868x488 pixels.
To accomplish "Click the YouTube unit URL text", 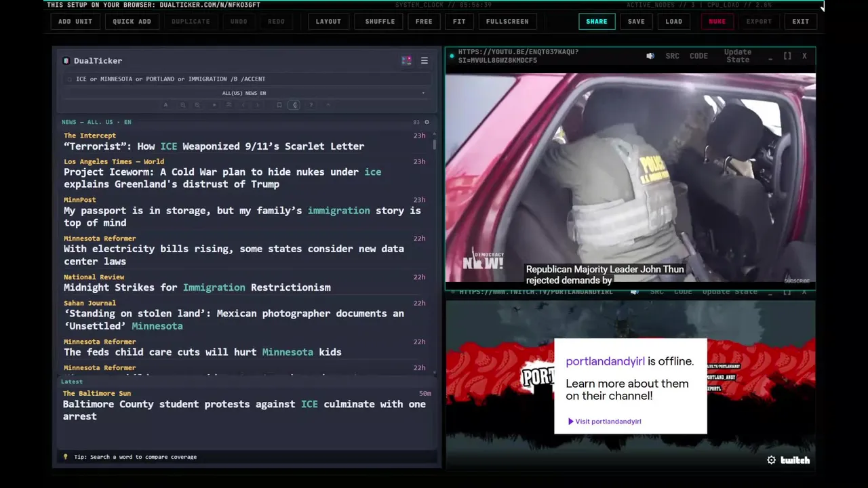I will (x=518, y=56).
